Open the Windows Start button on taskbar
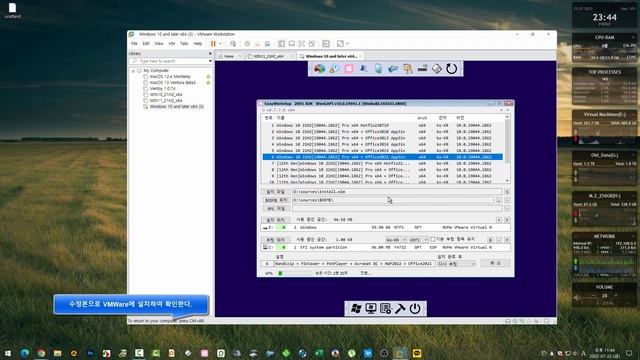Image resolution: width=640 pixels, height=360 pixels. 8,353
